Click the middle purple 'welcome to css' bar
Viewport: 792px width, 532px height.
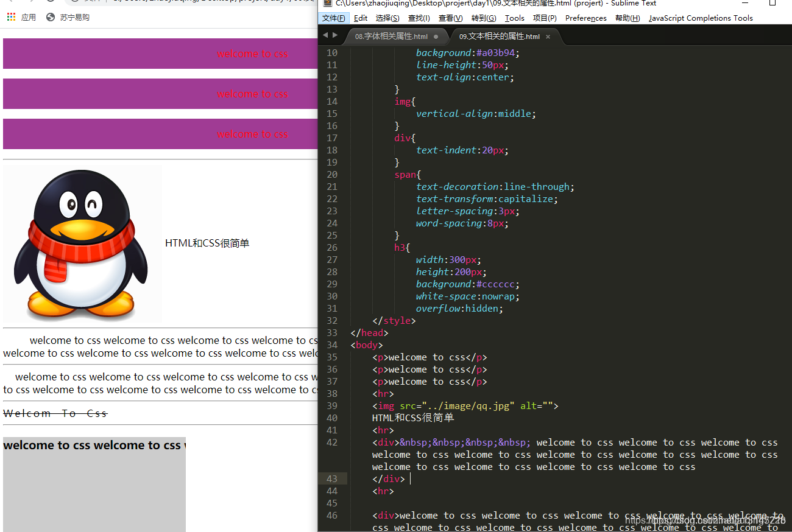(x=160, y=94)
